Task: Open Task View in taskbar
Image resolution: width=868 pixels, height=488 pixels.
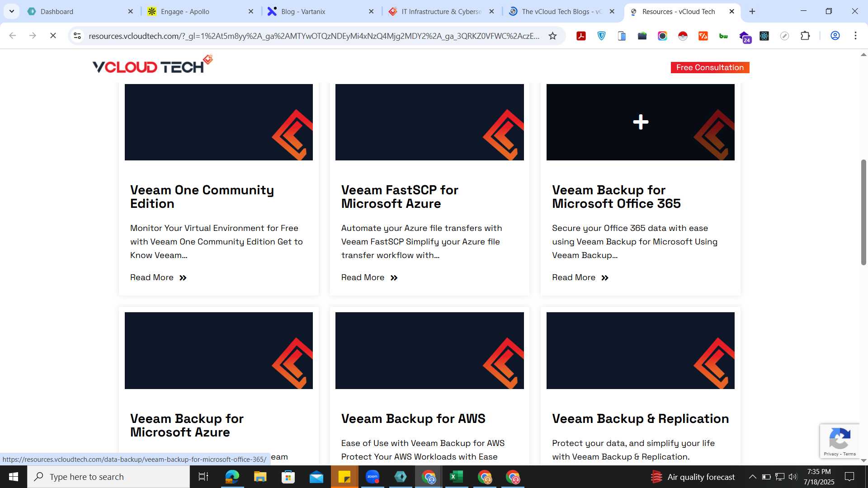Action: [203, 477]
